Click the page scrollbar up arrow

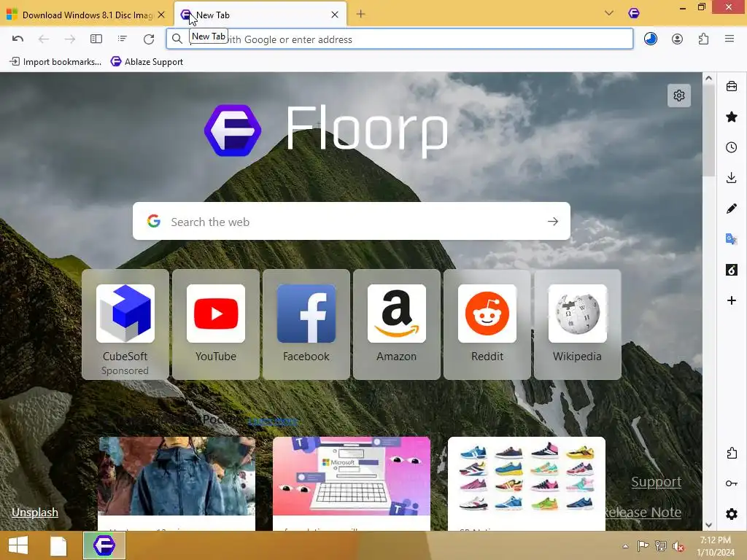[709, 79]
